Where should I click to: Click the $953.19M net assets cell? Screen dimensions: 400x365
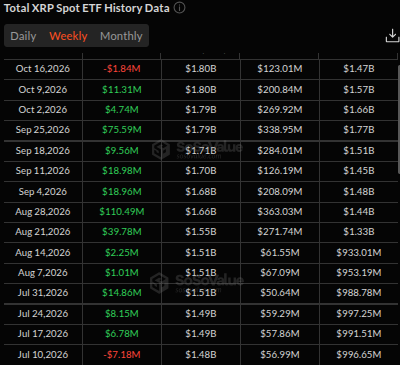[x=359, y=273]
